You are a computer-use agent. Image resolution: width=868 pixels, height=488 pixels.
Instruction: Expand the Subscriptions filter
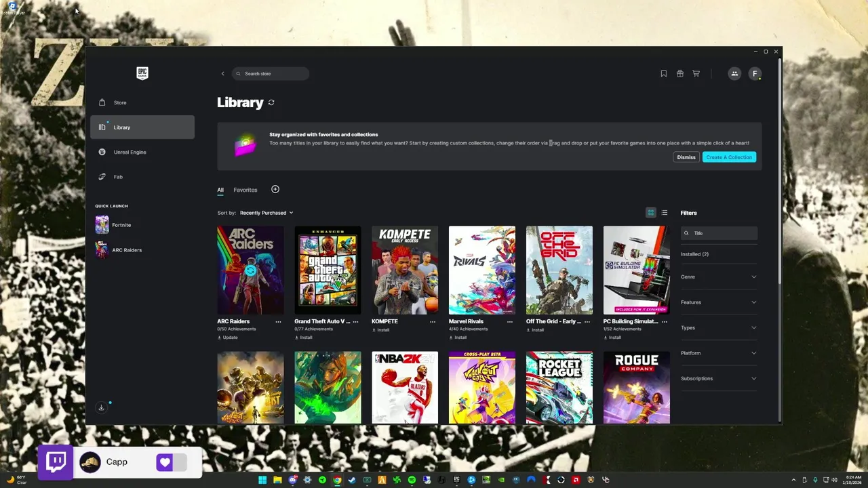coord(719,378)
